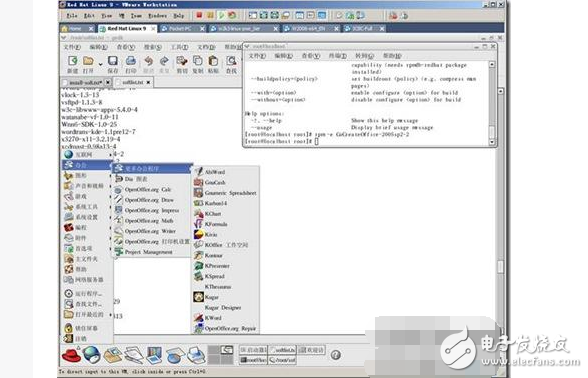The image size is (588, 378).
Task: Launch KChart from the submenu
Action: (225, 214)
